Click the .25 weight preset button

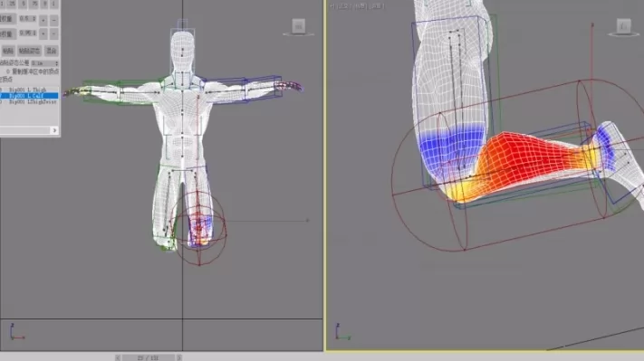coord(12,4)
